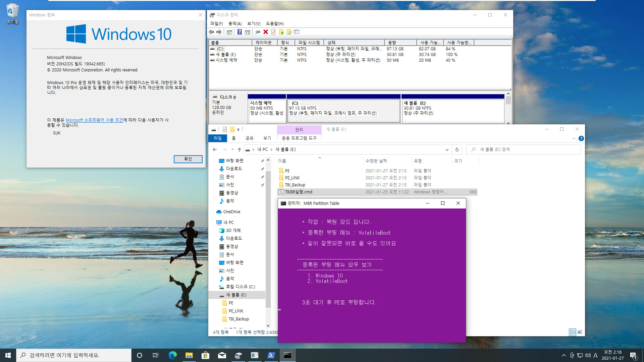644x362 pixels.
Task: Select TBI_Backup folder in navigation tree
Action: click(238, 319)
